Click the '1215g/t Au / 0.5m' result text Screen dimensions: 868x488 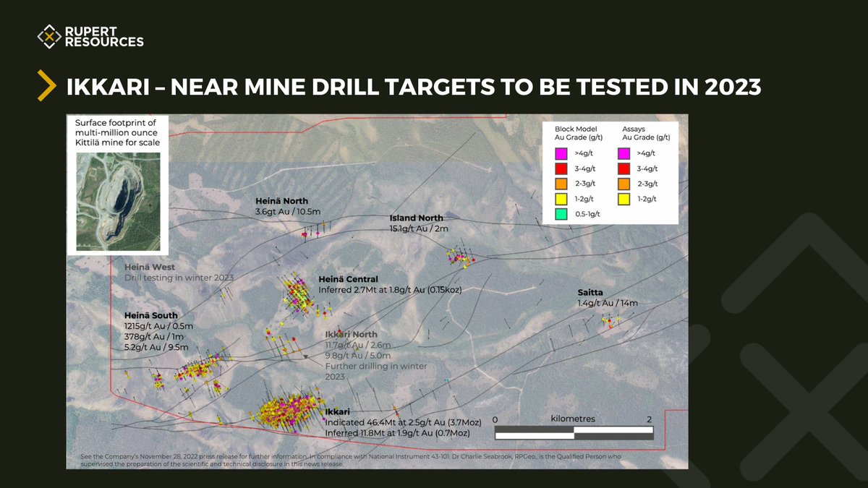pos(159,326)
